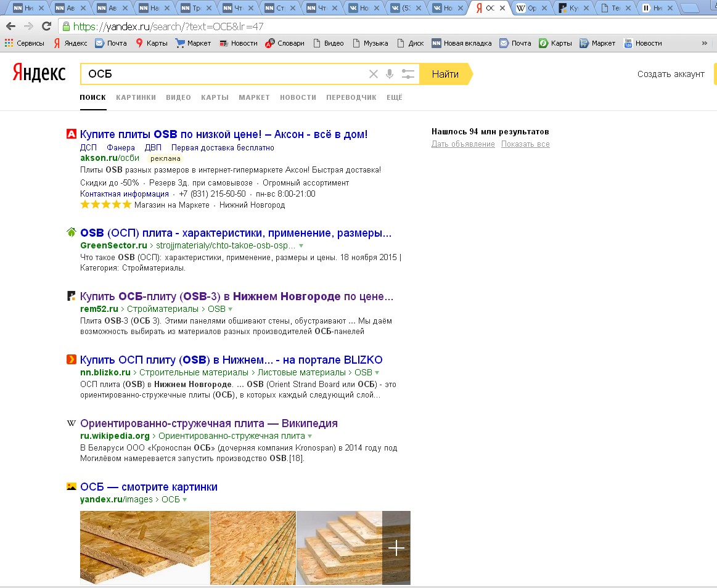717x588 pixels.
Task: Go back to the previous page
Action: 11,27
